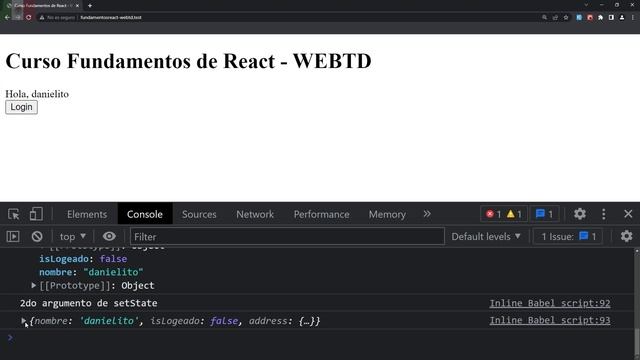The image size is (640, 360).
Task: Open the Chrome three-dot menu
Action: [633, 18]
